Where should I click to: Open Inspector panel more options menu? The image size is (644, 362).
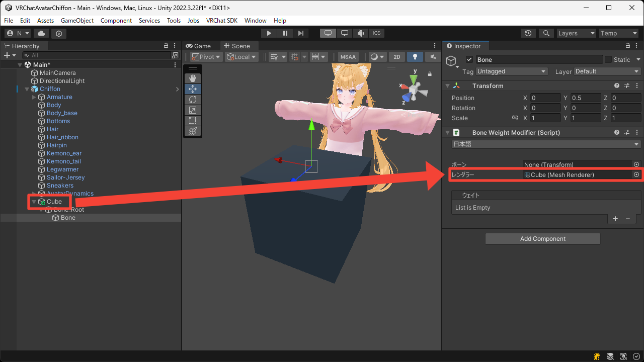[x=637, y=46]
